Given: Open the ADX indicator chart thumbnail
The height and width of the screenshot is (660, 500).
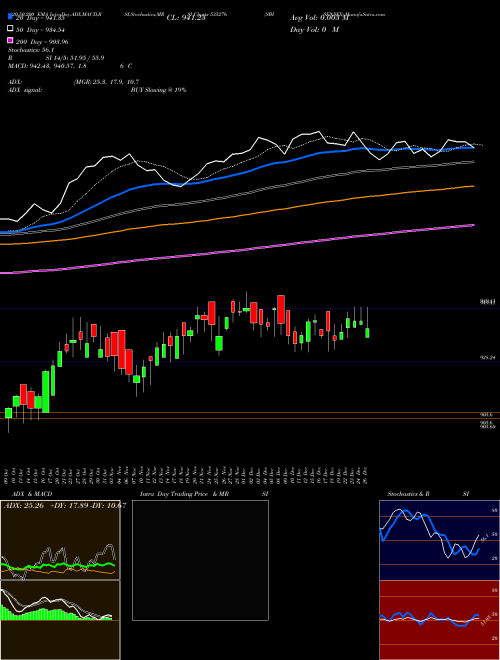Looking at the screenshot, I should click(x=60, y=539).
